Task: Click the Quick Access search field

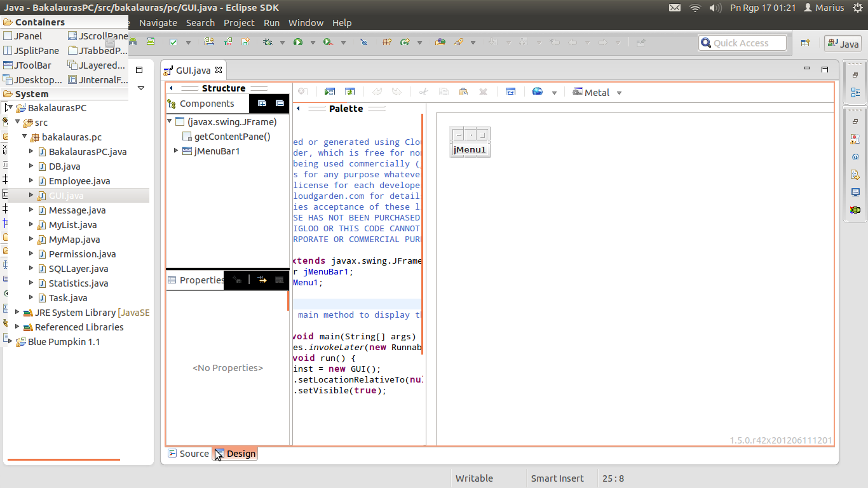Action: 742,43
